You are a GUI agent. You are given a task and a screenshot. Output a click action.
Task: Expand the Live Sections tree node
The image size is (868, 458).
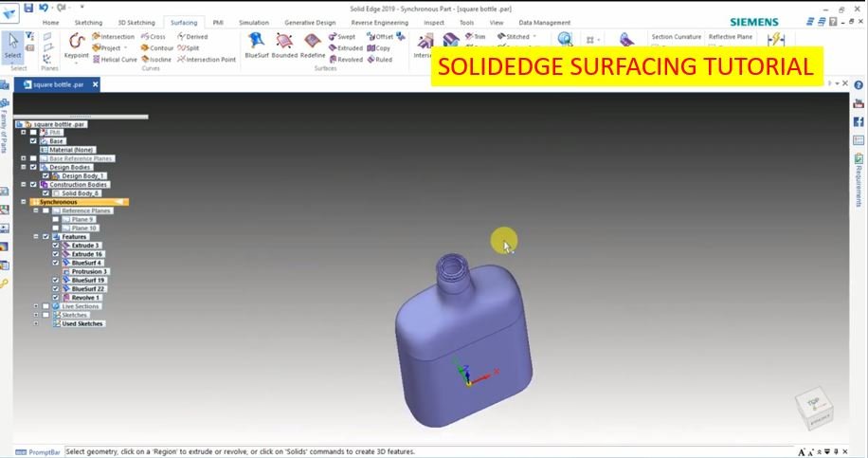point(35,306)
